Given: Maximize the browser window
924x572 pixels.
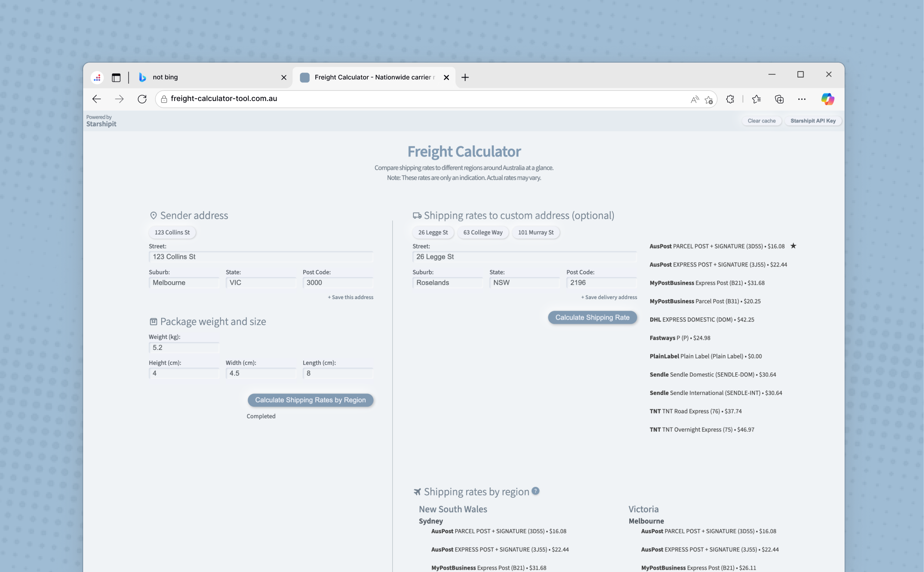Looking at the screenshot, I should point(800,74).
